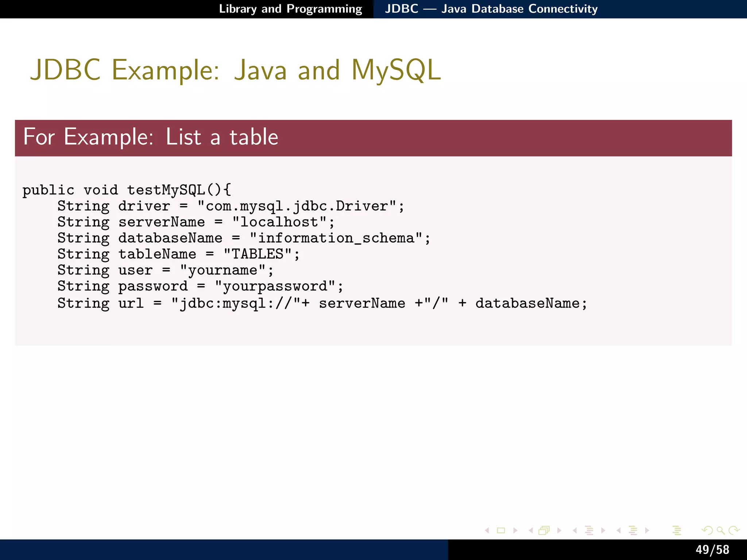Go to previous section arrow icon

coord(619,530)
